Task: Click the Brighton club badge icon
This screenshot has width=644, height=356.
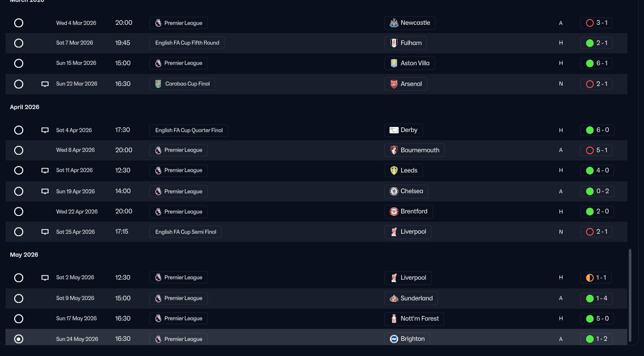Action: click(394, 339)
